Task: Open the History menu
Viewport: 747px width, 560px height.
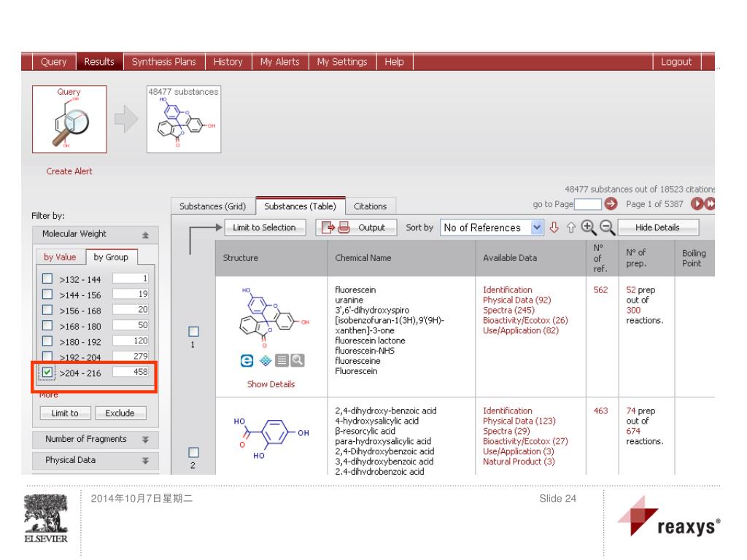Action: tap(228, 62)
